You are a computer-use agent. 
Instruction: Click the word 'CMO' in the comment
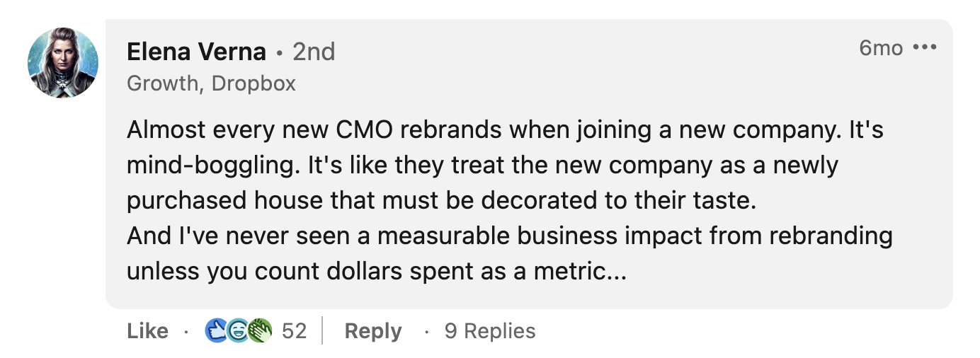click(x=380, y=130)
